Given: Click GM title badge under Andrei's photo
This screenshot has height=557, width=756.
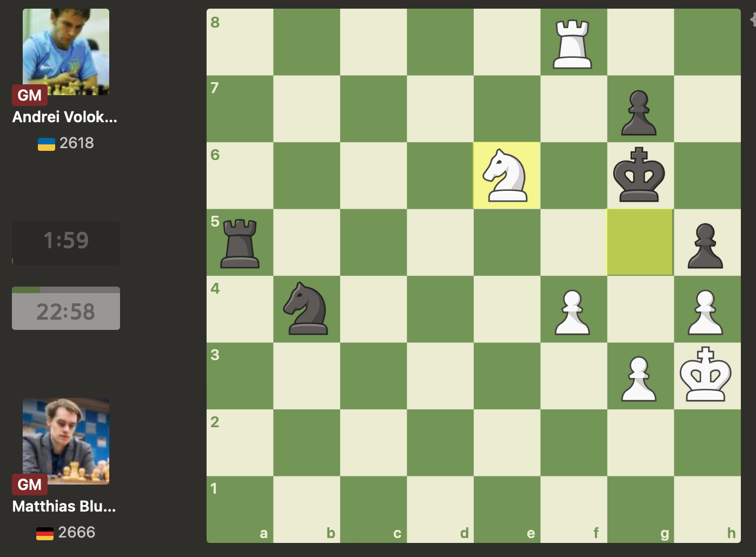Looking at the screenshot, I should [x=30, y=95].
